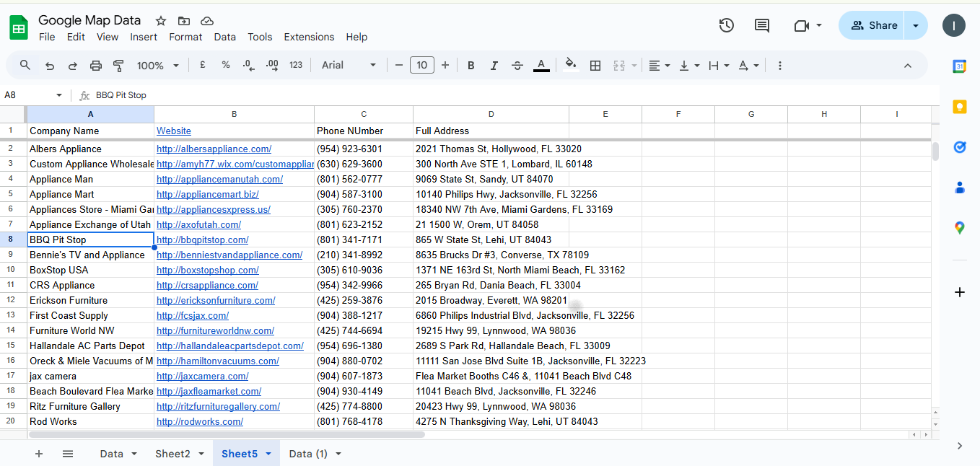980x466 pixels.
Task: Expand the 100% zoom dropdown
Action: tap(158, 66)
